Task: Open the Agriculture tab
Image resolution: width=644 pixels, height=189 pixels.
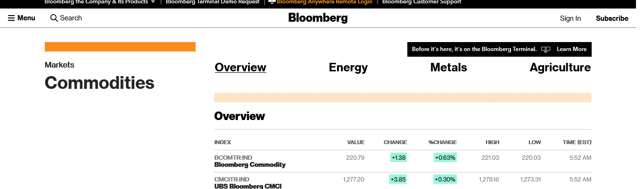Action: point(560,68)
